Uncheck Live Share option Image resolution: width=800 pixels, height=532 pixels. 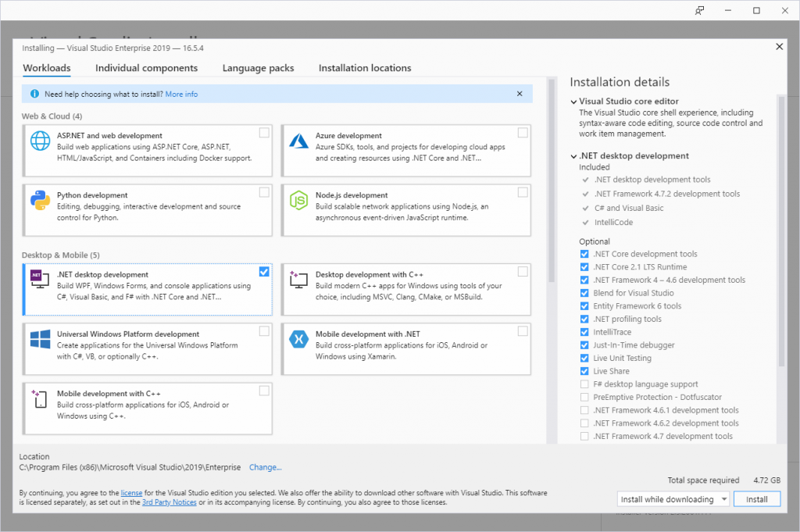(x=584, y=371)
